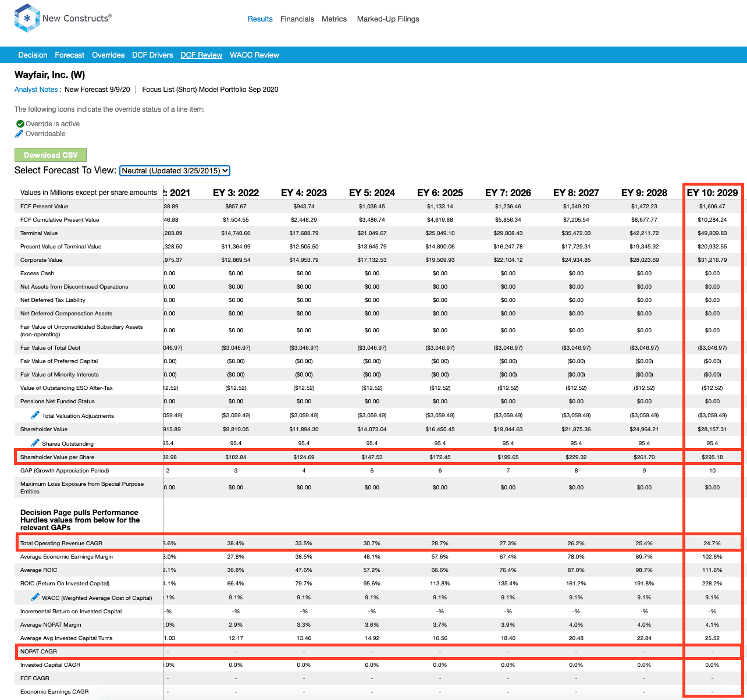The width and height of the screenshot is (747, 700).
Task: Open the Analyst Notes link
Action: [36, 90]
